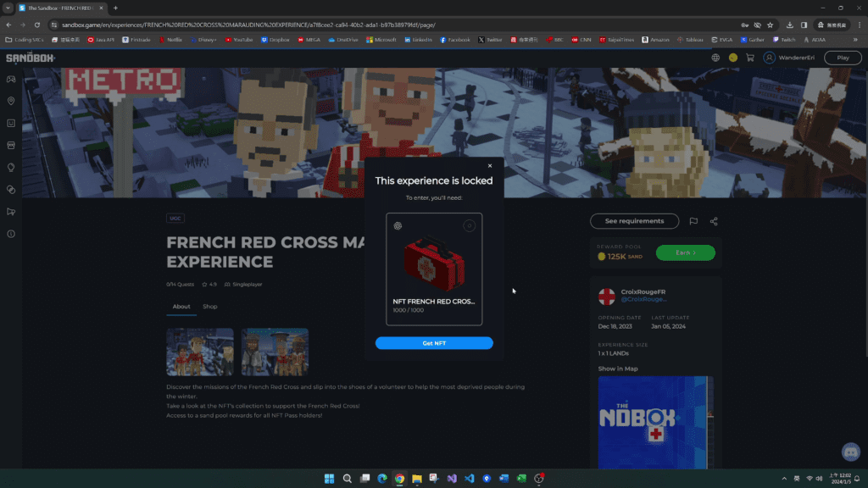Viewport: 868px width, 488px height.
Task: Open the info circle sidebar icon
Action: click(11, 234)
